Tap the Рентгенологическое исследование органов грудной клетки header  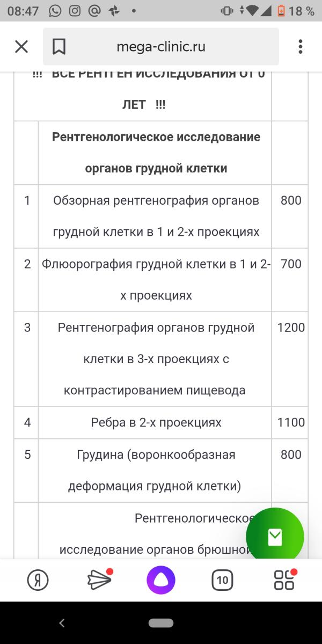coord(156,153)
